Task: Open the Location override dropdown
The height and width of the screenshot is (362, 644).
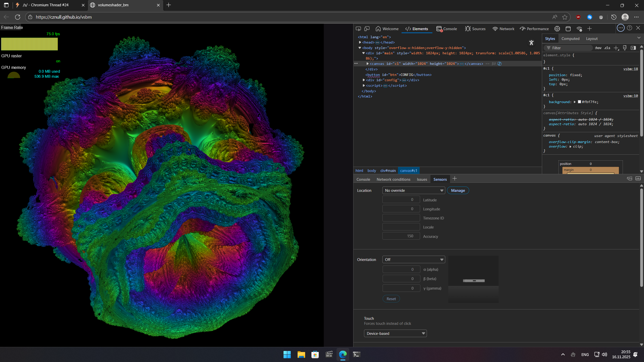Action: (x=414, y=190)
